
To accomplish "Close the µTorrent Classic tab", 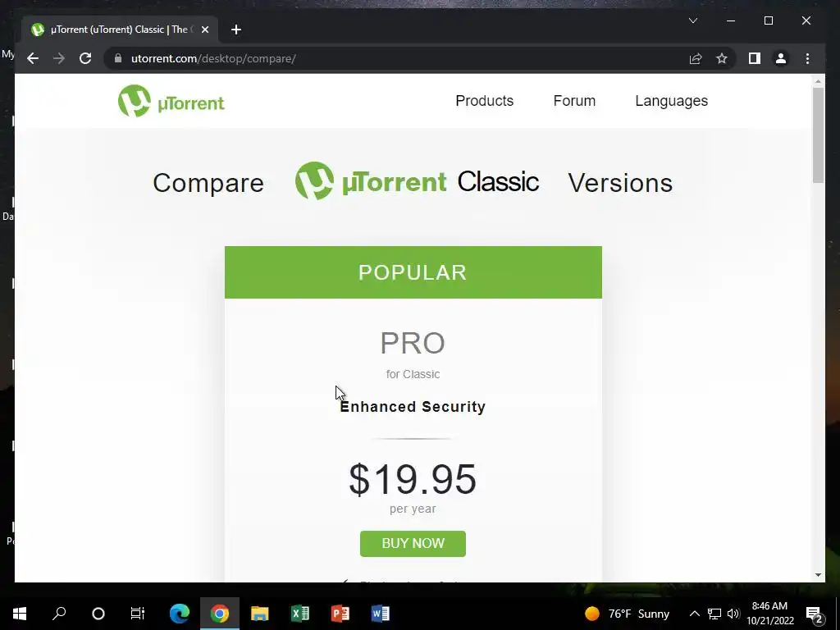I will (204, 30).
